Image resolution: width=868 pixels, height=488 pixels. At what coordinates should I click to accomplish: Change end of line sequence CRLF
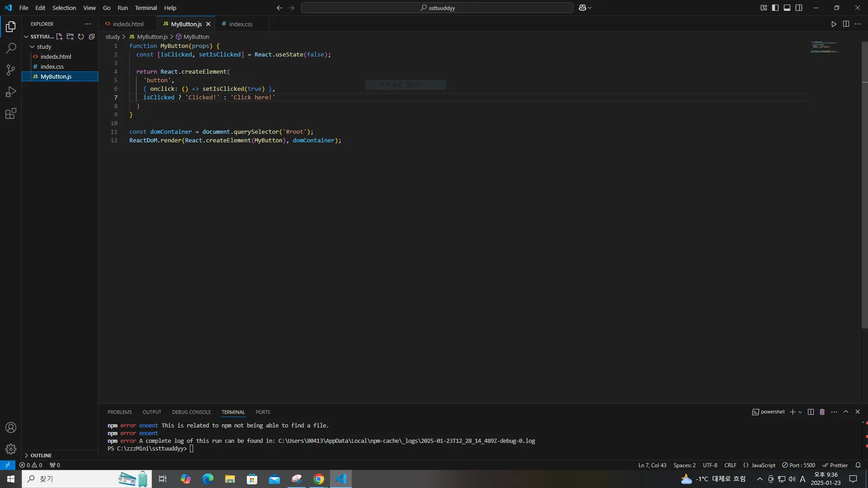730,465
